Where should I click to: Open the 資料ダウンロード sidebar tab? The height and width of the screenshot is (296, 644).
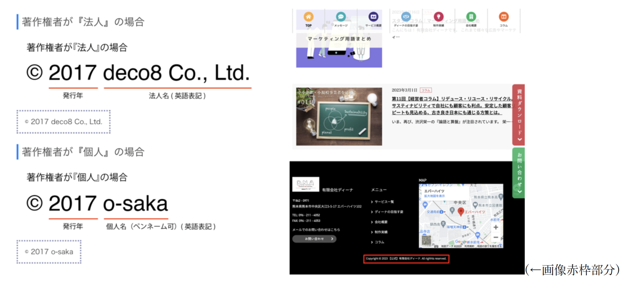point(519,115)
